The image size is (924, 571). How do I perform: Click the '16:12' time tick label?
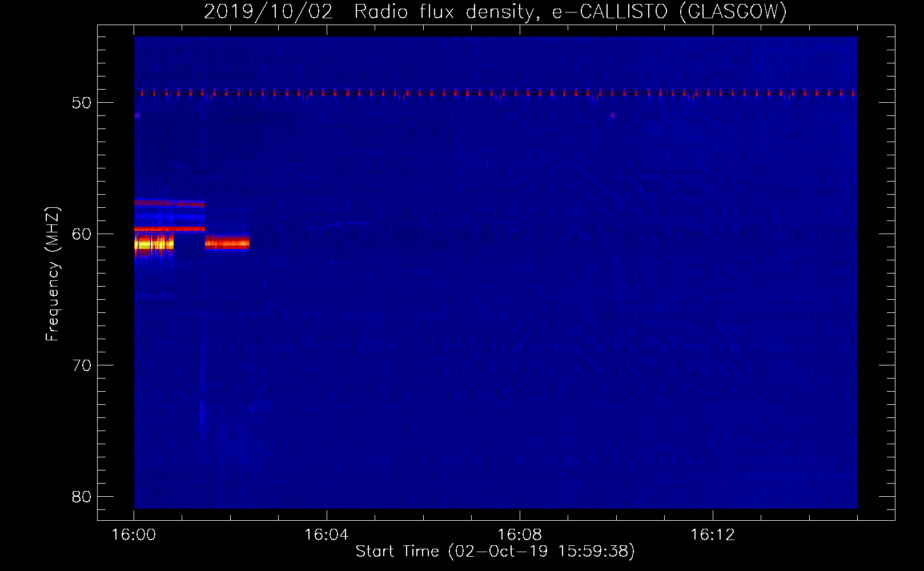click(713, 534)
